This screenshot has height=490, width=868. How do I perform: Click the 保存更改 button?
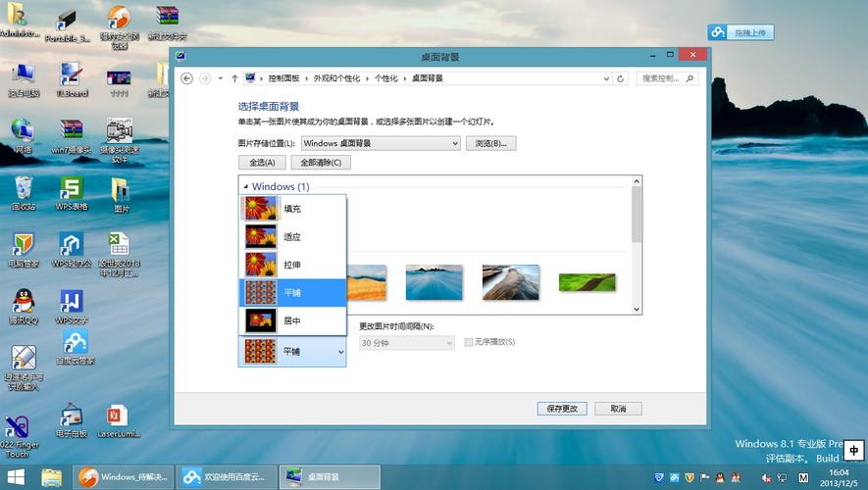tap(562, 409)
